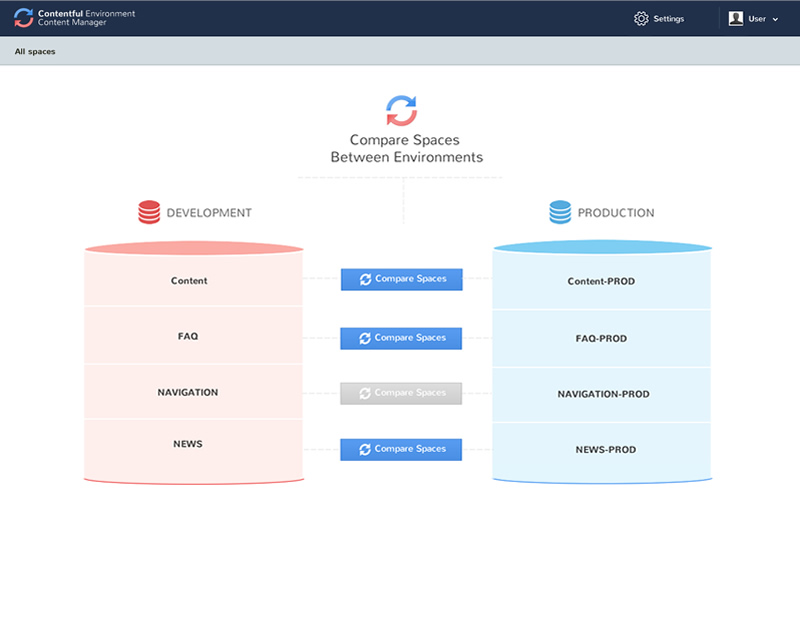Image resolution: width=800 pixels, height=633 pixels.
Task: Click the sync icon on Content's Compare button
Action: click(365, 280)
